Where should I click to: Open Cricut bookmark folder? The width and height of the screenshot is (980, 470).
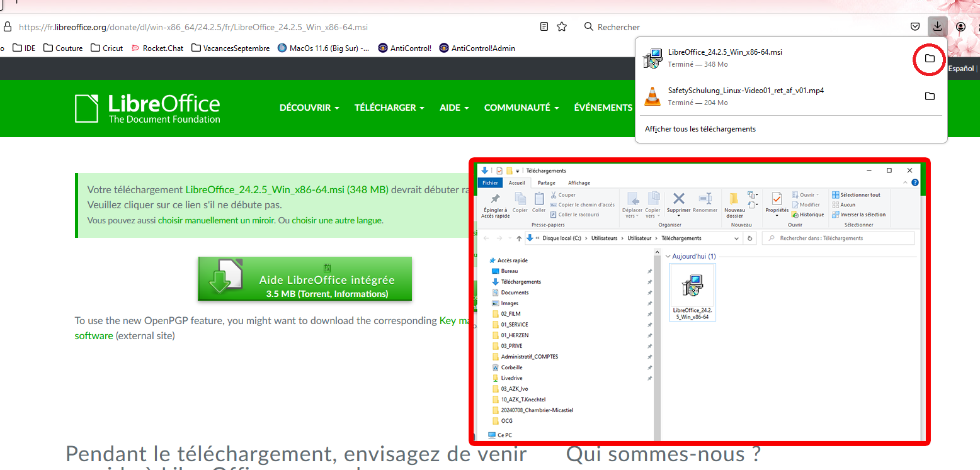tap(106, 48)
